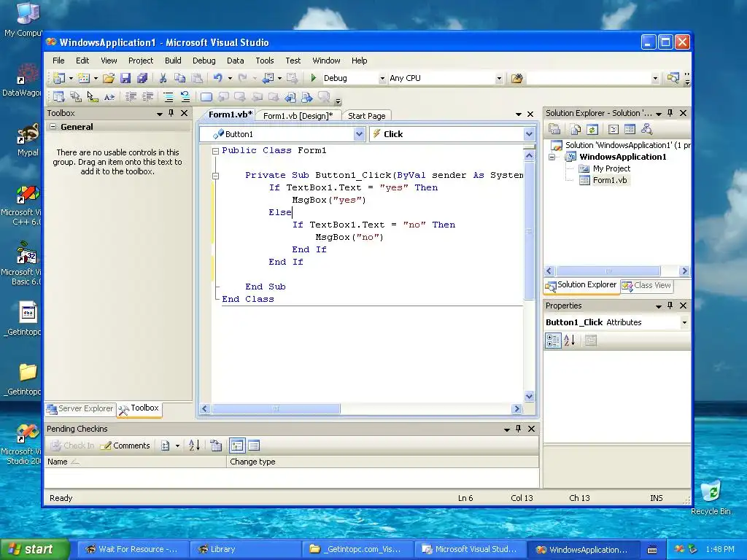Open Wait For Resource taskbar window

pos(133,549)
